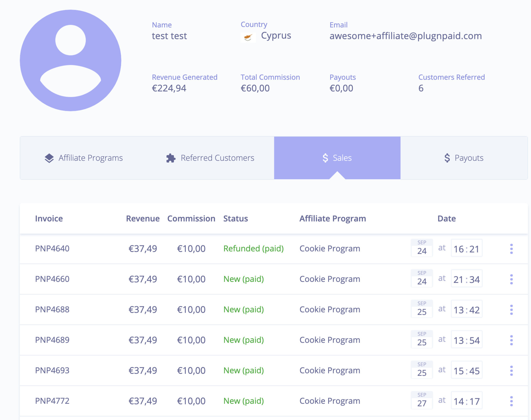Open three-dot menu for invoice PNP4772
Image resolution: width=531 pixels, height=420 pixels.
[511, 401]
